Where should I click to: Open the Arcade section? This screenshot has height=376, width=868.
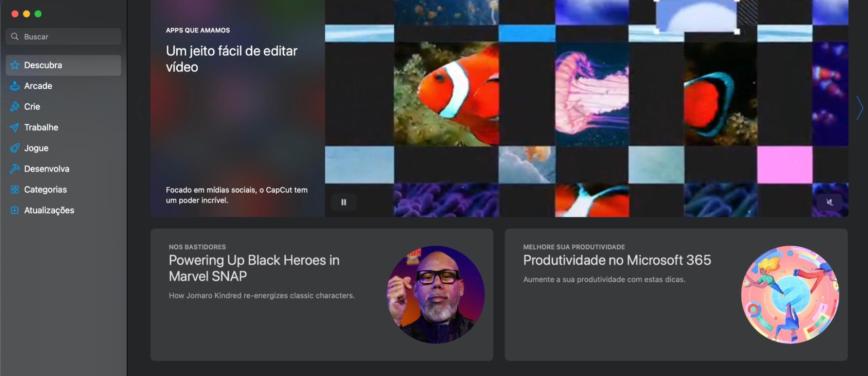pyautogui.click(x=63, y=86)
